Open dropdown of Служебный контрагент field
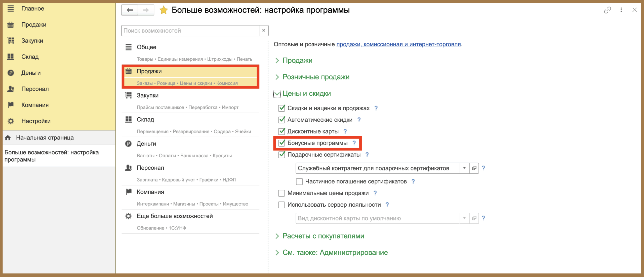The width and height of the screenshot is (644, 277). coord(464,168)
